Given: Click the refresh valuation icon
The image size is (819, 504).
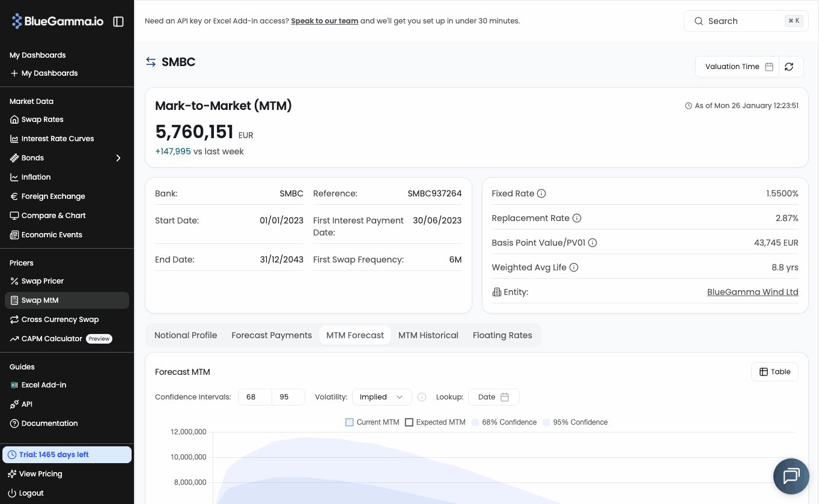Looking at the screenshot, I should (789, 67).
